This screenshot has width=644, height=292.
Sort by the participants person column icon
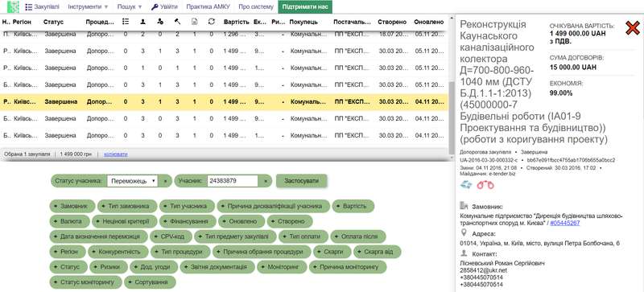point(142,22)
